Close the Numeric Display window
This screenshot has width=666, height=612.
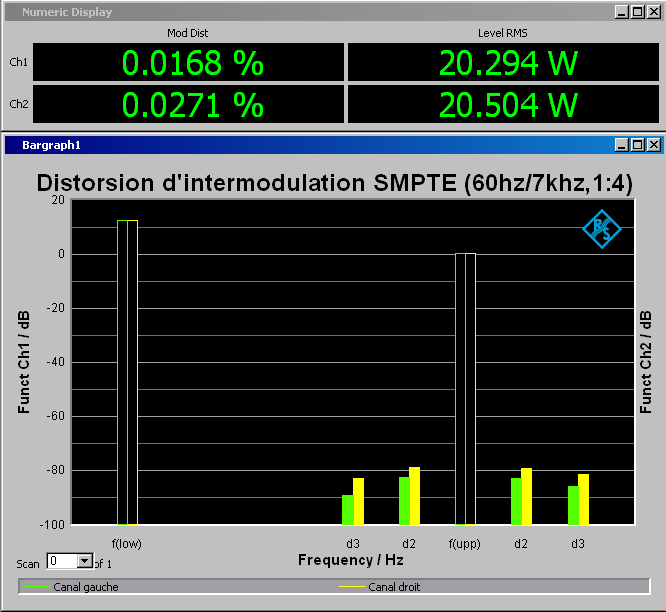click(x=654, y=12)
